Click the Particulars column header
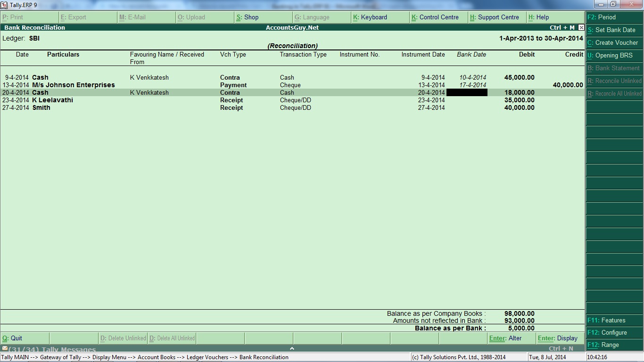This screenshot has width=644, height=362. [63, 54]
